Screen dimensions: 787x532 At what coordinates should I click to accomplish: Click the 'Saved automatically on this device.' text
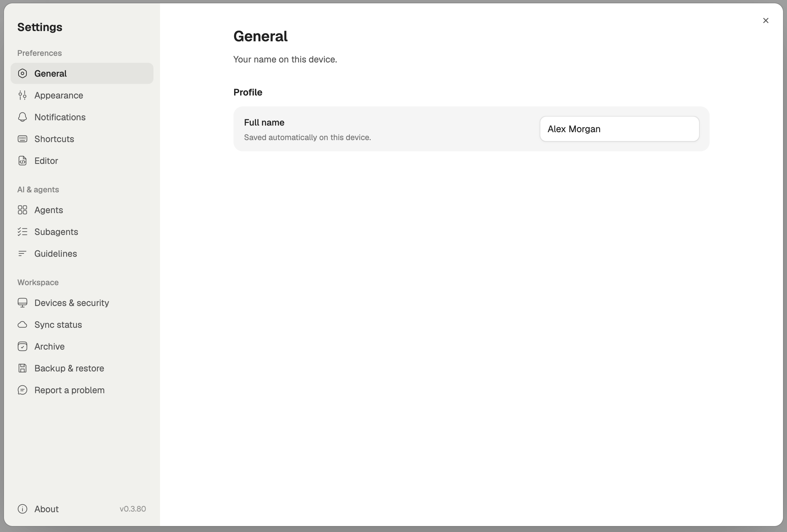click(308, 137)
